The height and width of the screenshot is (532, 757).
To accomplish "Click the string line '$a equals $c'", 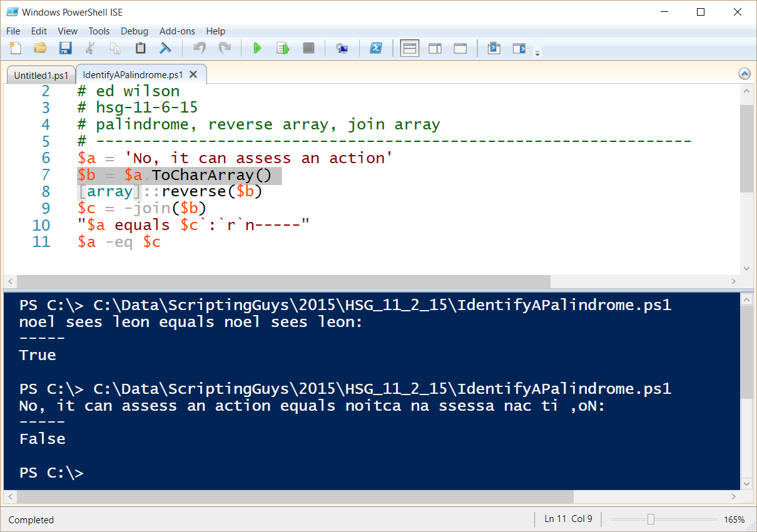I will [x=193, y=225].
